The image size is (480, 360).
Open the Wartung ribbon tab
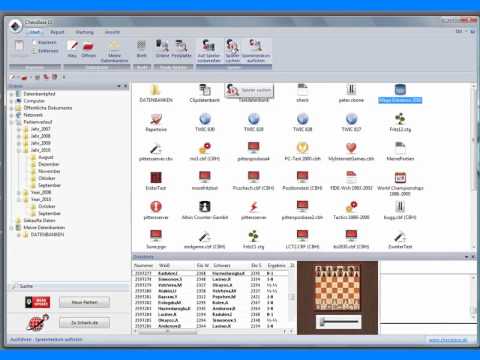85,32
